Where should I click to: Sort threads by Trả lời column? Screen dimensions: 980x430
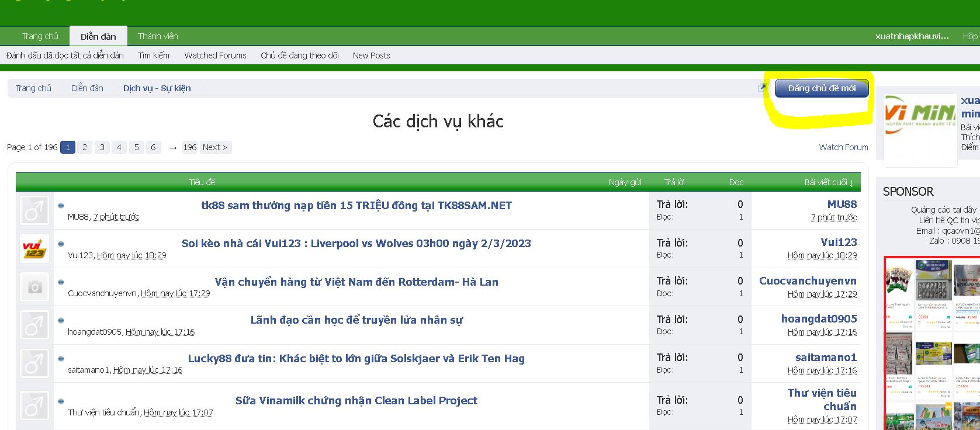[674, 182]
